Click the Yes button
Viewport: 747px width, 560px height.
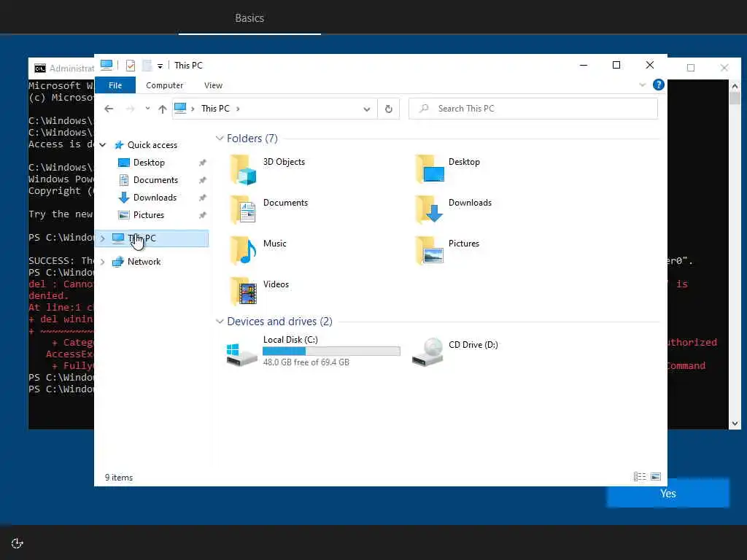pos(668,494)
